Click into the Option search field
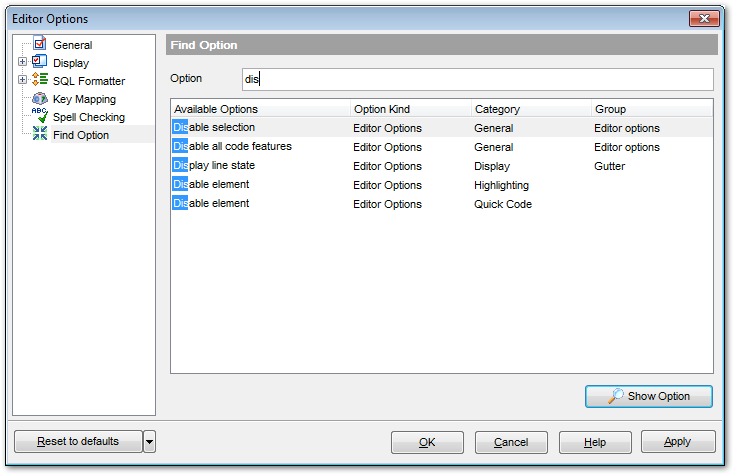 coord(478,79)
